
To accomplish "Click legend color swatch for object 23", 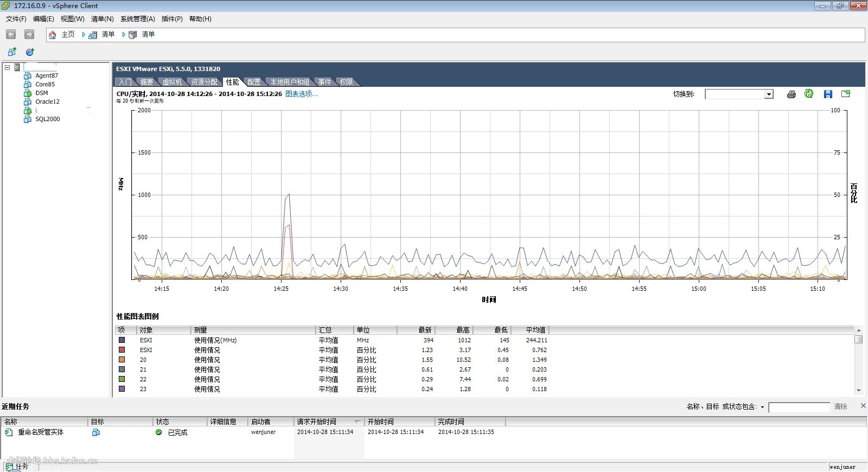I will (x=122, y=389).
